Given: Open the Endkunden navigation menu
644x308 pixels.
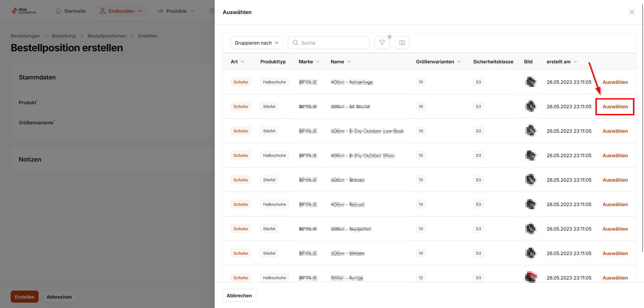Looking at the screenshot, I should coord(121,11).
